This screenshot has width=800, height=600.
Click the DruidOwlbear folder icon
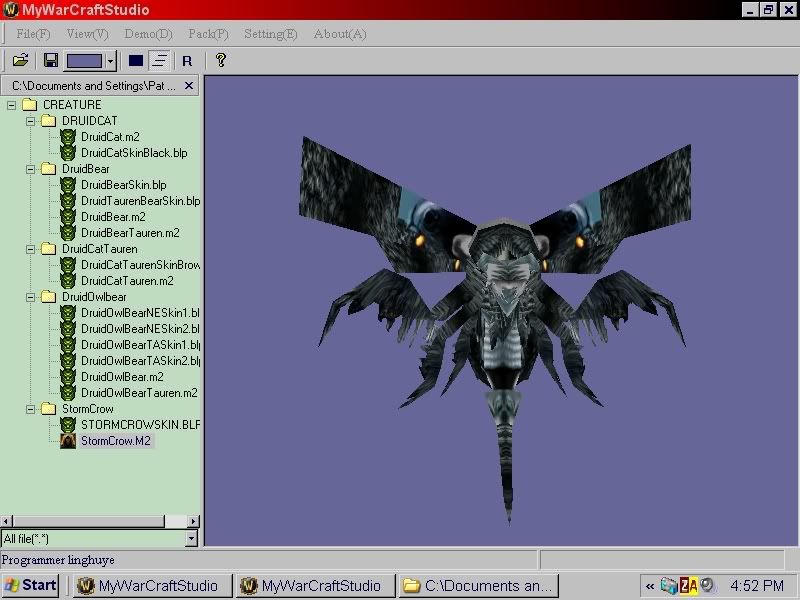(x=48, y=296)
